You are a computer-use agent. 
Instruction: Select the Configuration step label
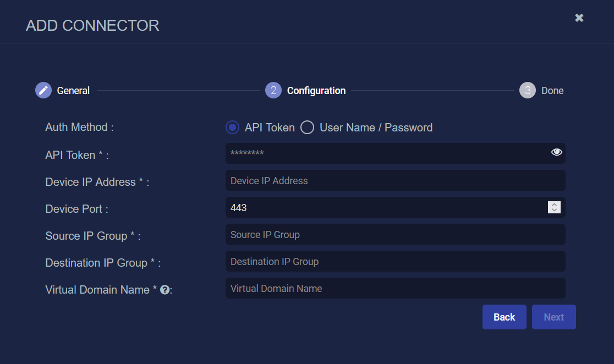click(316, 91)
